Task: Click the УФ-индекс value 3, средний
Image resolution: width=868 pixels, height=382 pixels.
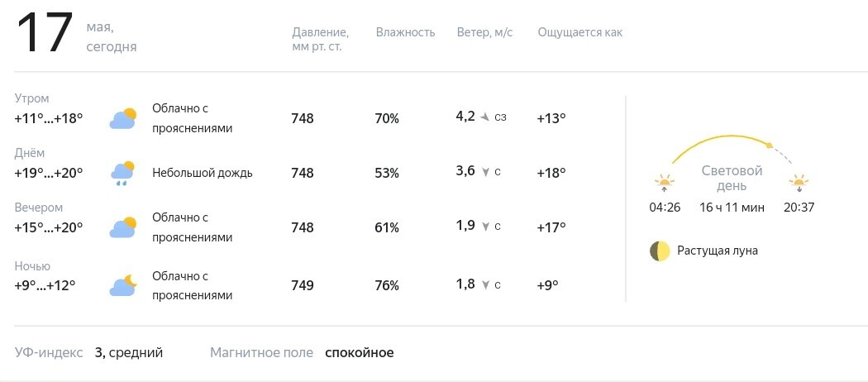Action: click(x=129, y=353)
